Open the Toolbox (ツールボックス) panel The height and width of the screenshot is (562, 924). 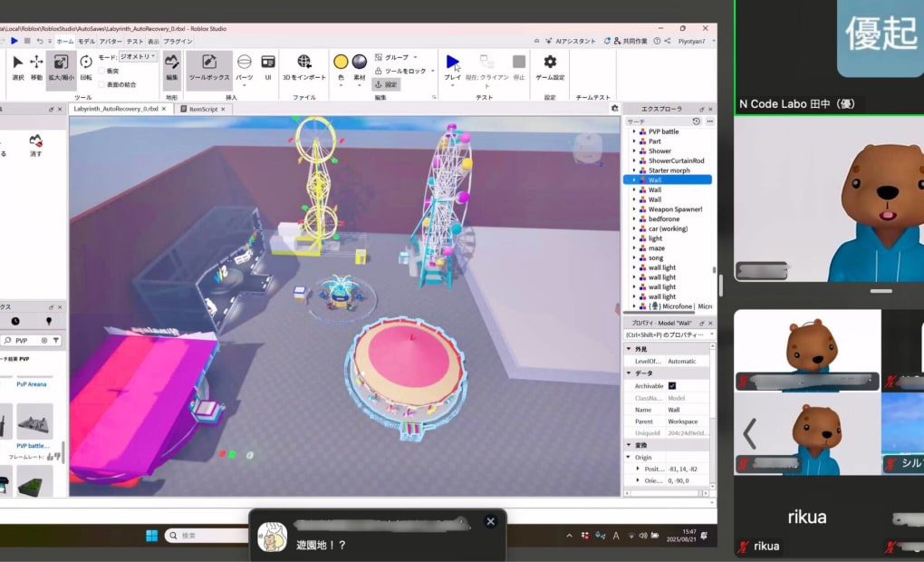[209, 65]
